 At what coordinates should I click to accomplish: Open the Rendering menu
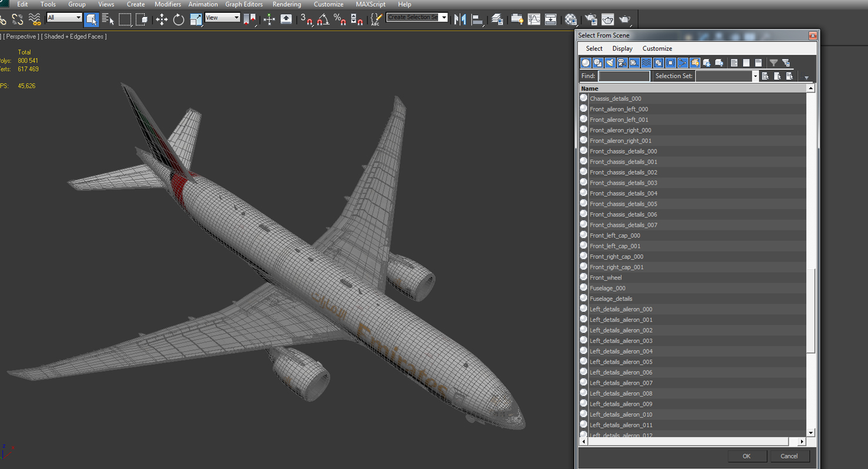point(287,4)
